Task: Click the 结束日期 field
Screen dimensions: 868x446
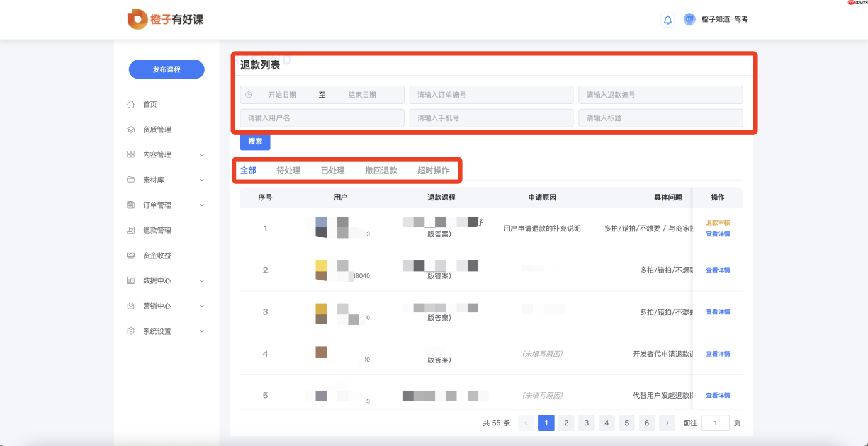Action: [x=362, y=94]
